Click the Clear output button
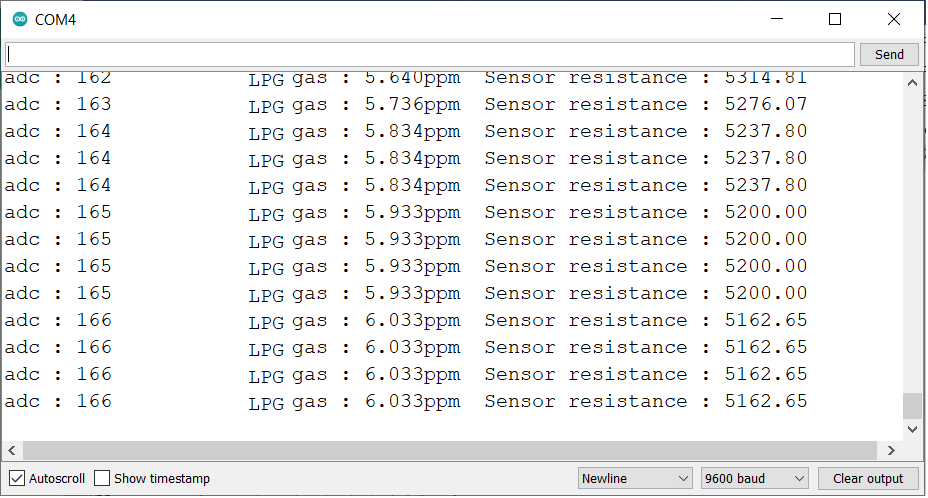Screen dimensions: 928x498 point(868,478)
